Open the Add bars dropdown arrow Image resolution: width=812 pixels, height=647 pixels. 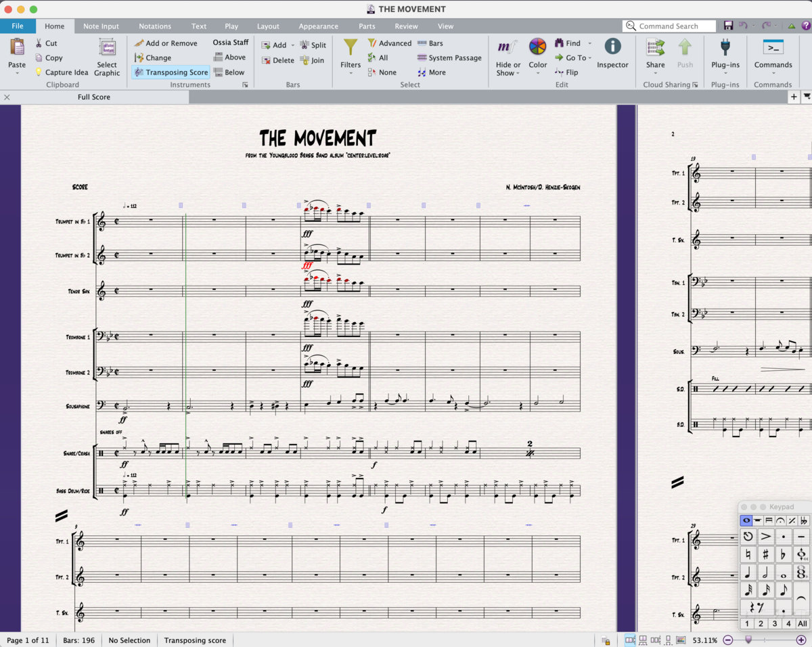[292, 45]
